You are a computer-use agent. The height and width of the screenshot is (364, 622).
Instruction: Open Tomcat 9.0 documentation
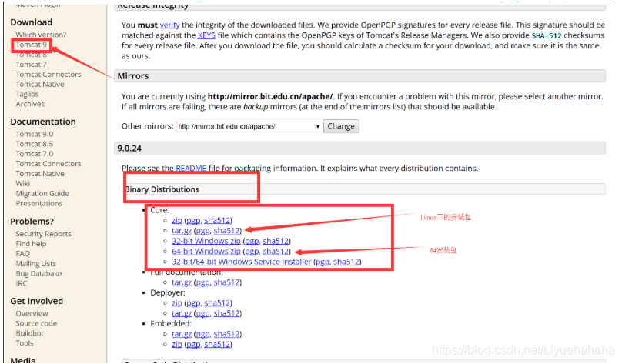[34, 134]
